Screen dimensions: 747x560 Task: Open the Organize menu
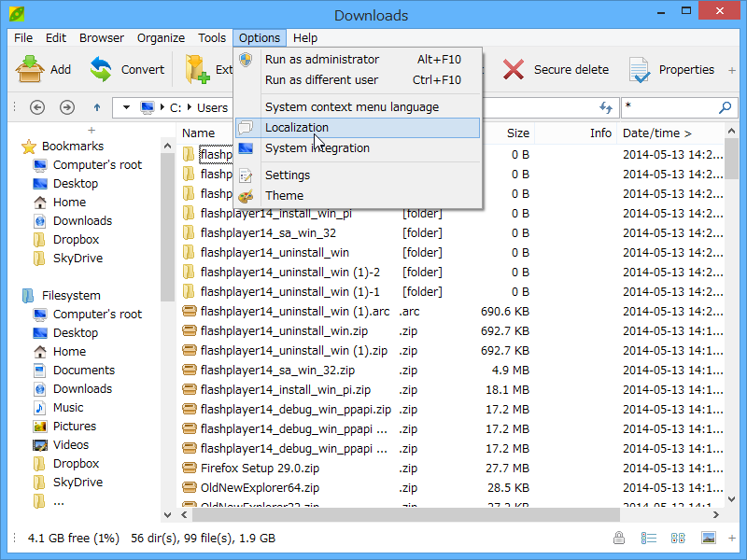click(x=161, y=37)
